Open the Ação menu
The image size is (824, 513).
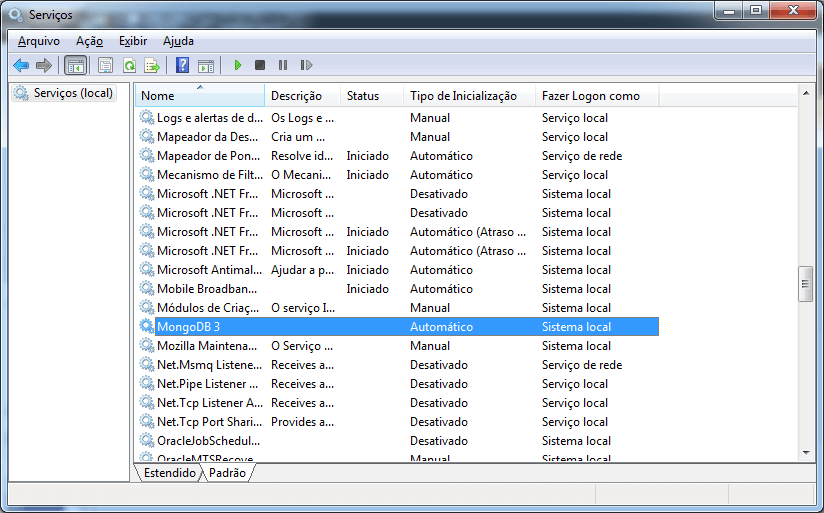point(89,41)
